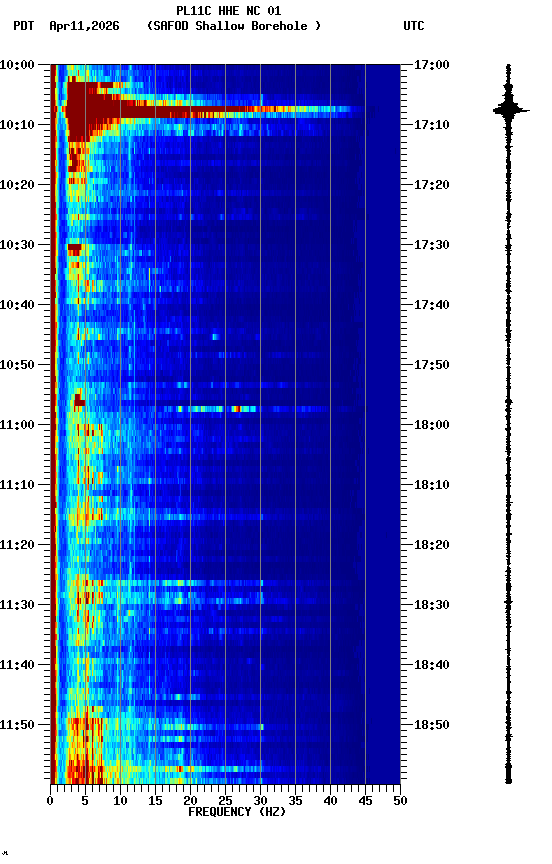Click the 50 Hz axis label
Image resolution: width=552 pixels, height=864 pixels.
400,801
